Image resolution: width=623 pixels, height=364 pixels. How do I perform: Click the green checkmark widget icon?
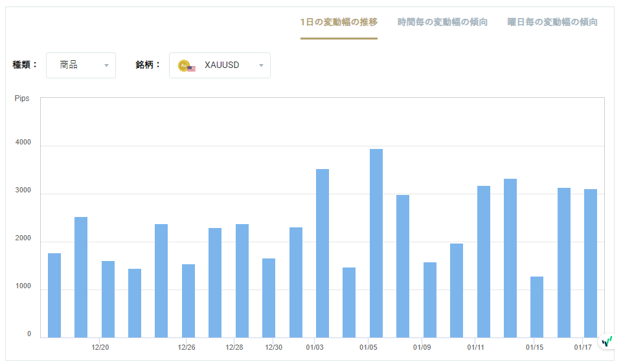pos(607,341)
